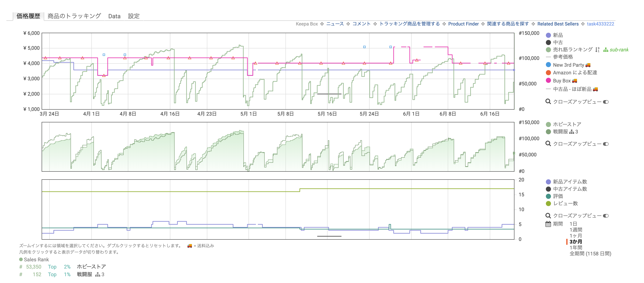Toggle 評価 legend dot
The width and height of the screenshot is (644, 283).
point(548,196)
